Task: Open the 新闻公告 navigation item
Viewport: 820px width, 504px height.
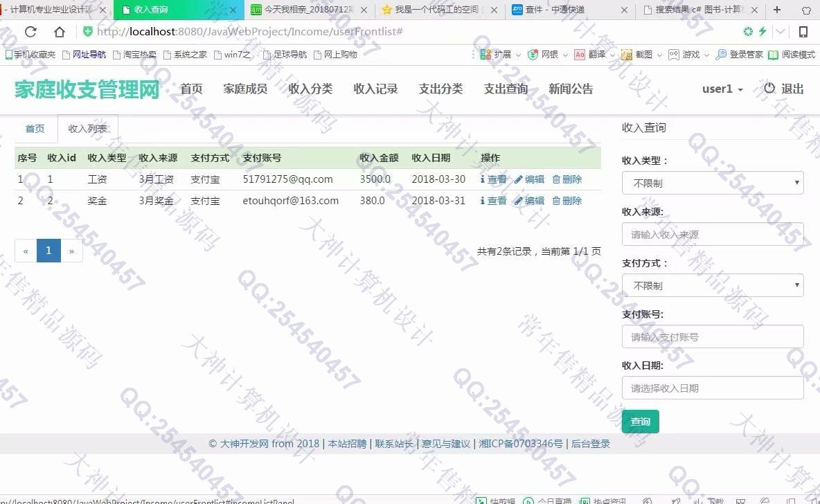Action: pos(571,89)
